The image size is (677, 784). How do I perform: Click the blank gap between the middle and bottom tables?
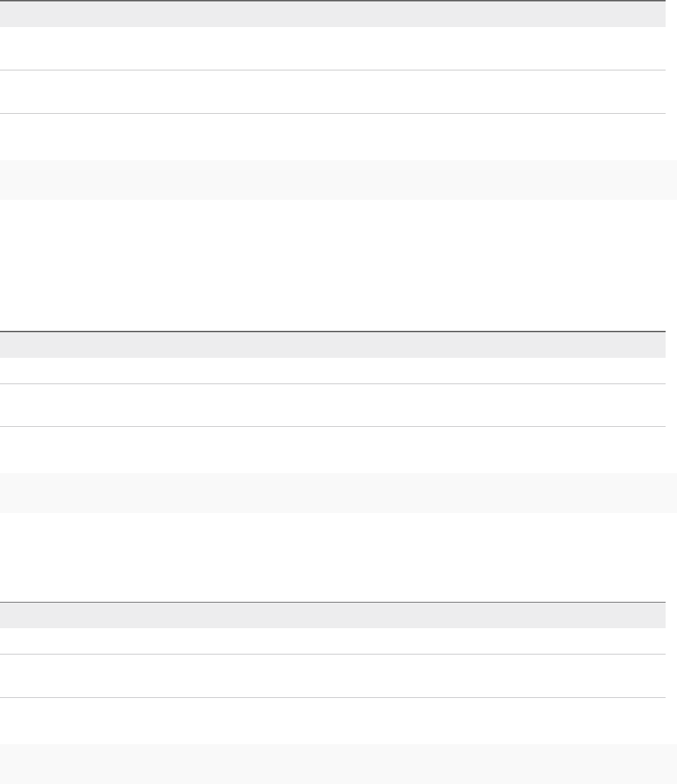[338, 557]
